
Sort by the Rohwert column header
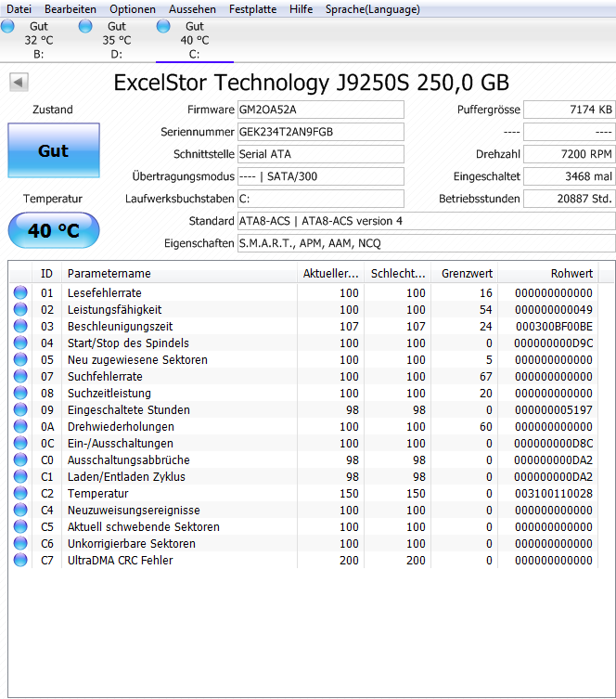(x=548, y=273)
